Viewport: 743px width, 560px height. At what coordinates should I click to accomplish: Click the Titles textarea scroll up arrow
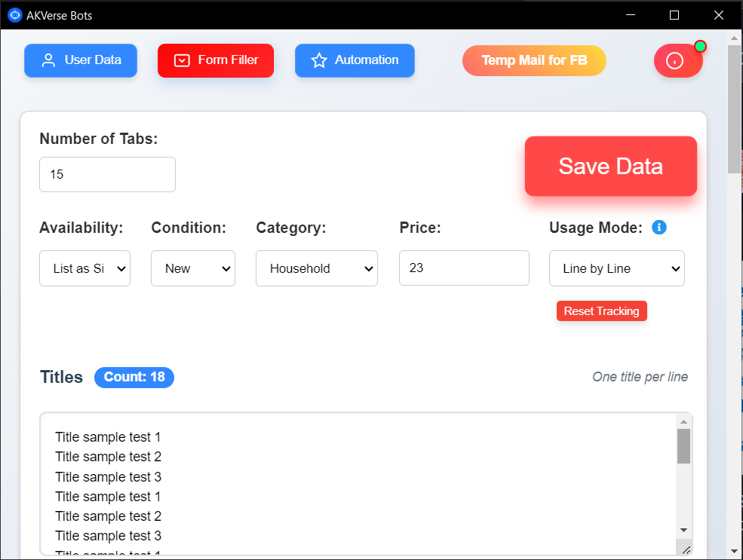pos(683,421)
